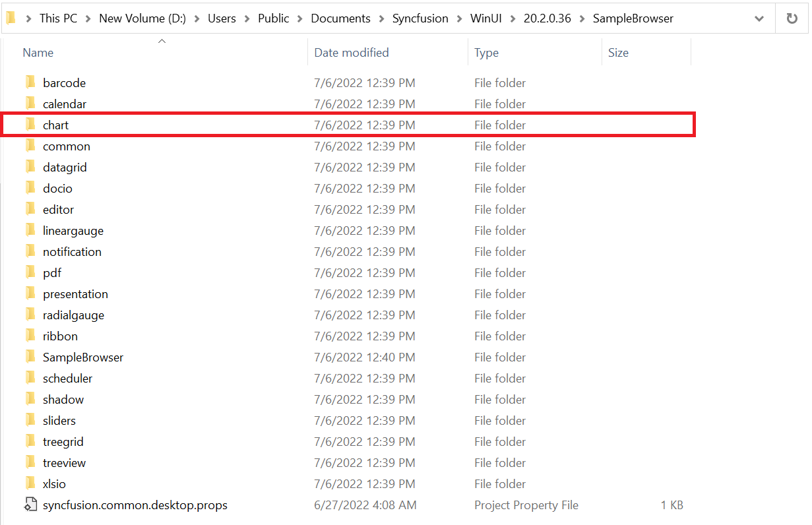
Task: Navigate to the Public breadcrumb folder
Action: (x=274, y=18)
